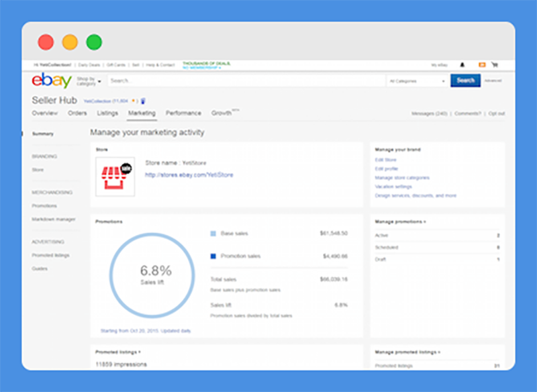Click the blue Search button

[x=465, y=81]
